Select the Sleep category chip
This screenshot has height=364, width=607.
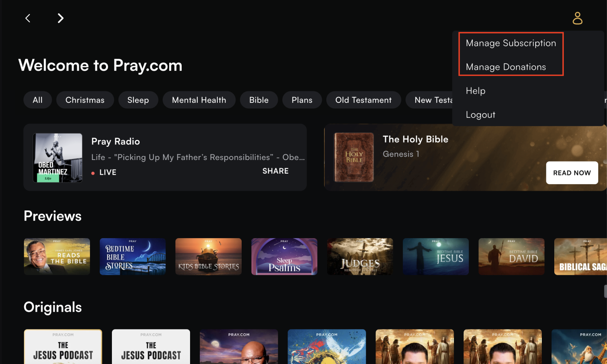(x=138, y=100)
